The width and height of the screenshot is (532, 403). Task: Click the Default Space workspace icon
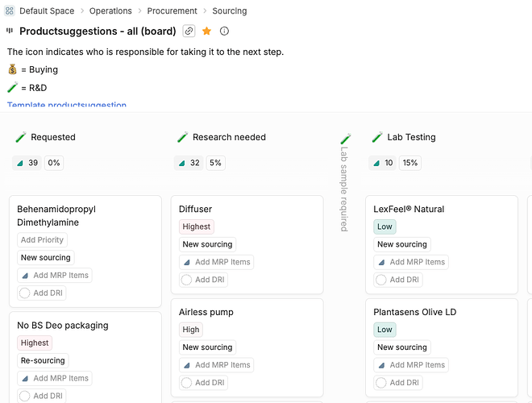tap(10, 11)
